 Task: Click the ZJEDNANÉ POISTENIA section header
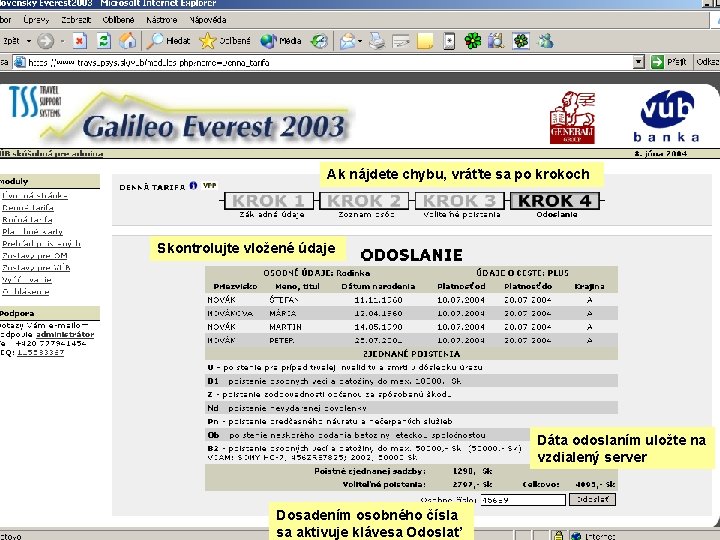411,354
